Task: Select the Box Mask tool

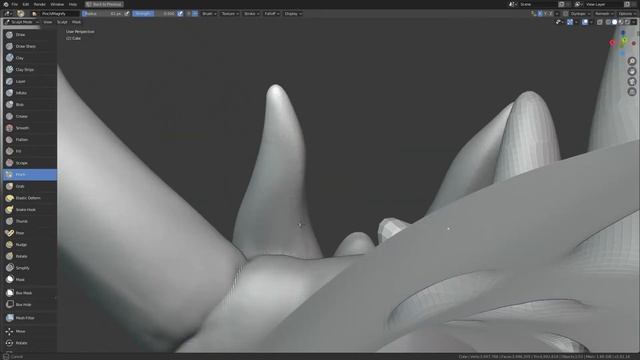Action: (29, 293)
